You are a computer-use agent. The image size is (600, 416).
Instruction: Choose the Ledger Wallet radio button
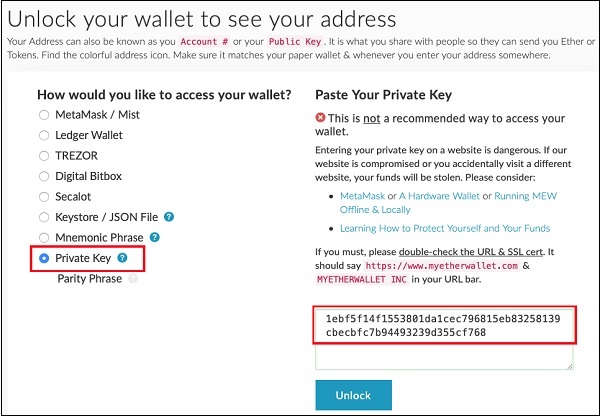tap(44, 135)
